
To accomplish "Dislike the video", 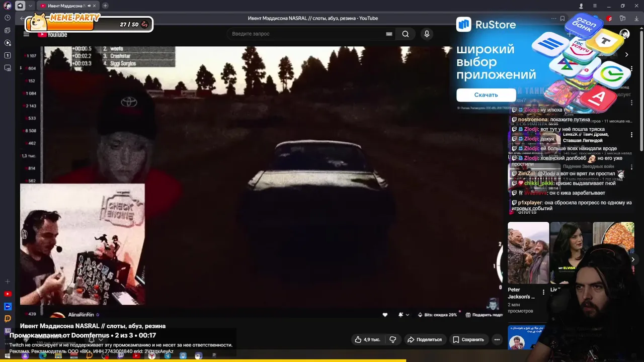I will [393, 339].
